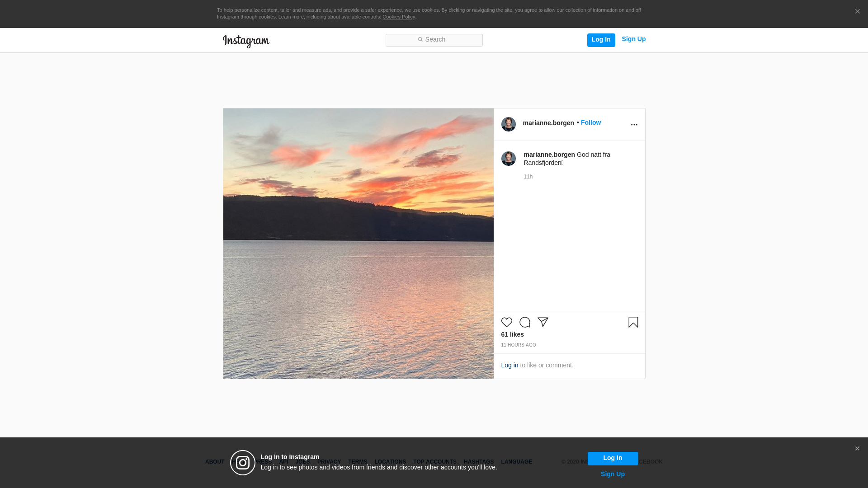This screenshot has height=488, width=868.
Task: Open marianne.borgen header profile picture
Action: coord(508,124)
